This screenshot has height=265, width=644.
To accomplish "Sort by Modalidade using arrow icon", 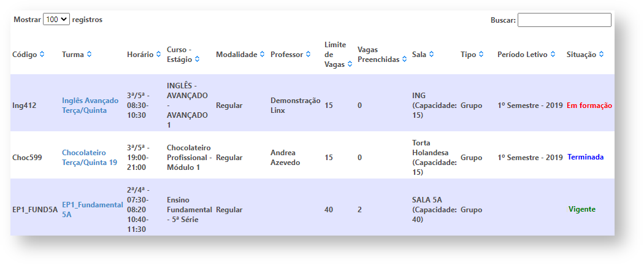I will pos(263,55).
